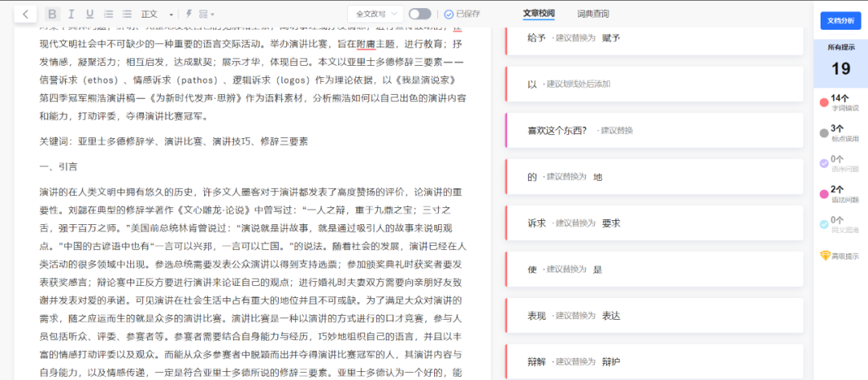Click the underlined word 附庸 in document
This screenshot has height=380, width=868.
(366, 43)
